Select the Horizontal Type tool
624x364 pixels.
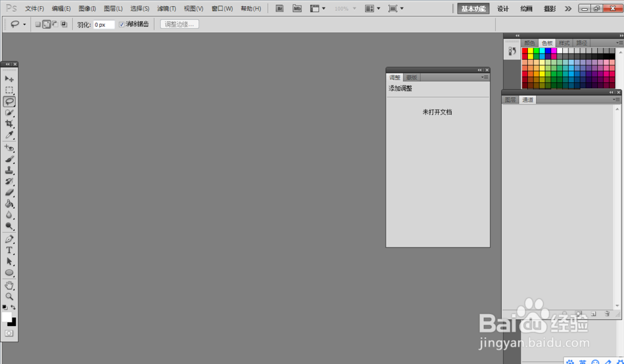pyautogui.click(x=9, y=251)
